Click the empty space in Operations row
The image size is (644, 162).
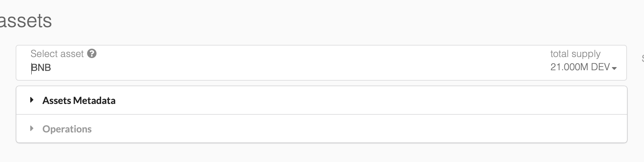pyautogui.click(x=348, y=129)
